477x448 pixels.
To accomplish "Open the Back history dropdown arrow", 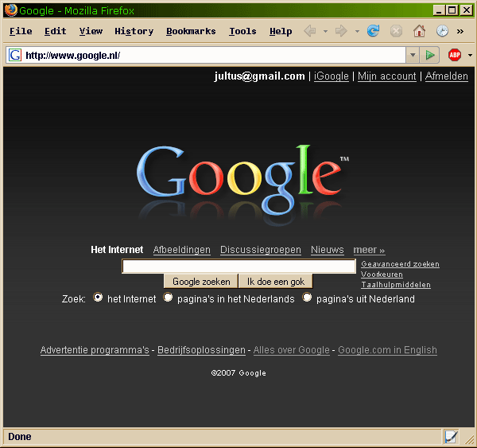I will click(x=325, y=31).
